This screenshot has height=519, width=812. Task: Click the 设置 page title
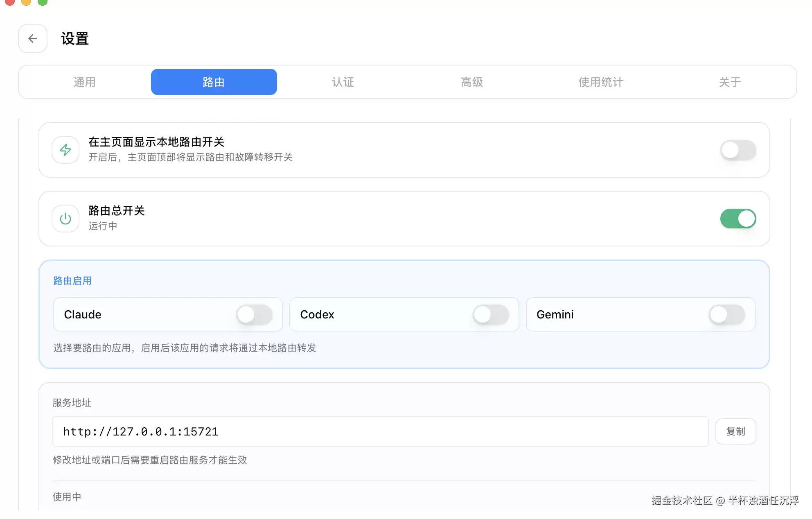75,38
